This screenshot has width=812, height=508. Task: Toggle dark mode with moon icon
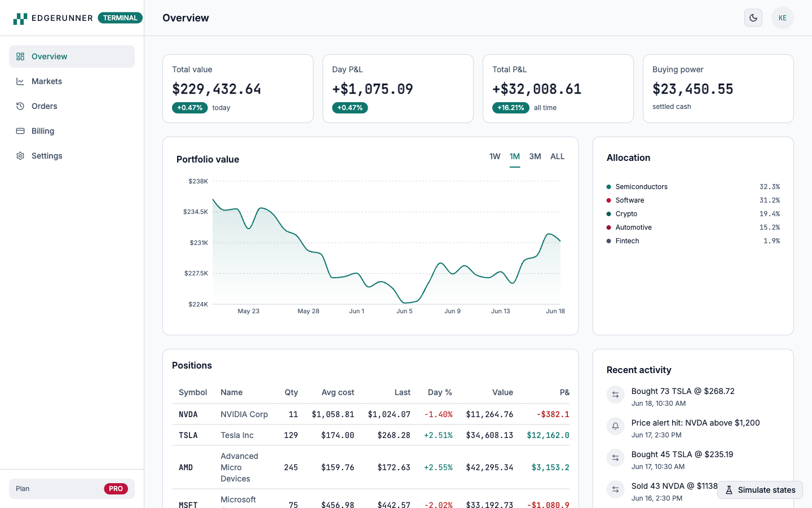click(x=753, y=18)
